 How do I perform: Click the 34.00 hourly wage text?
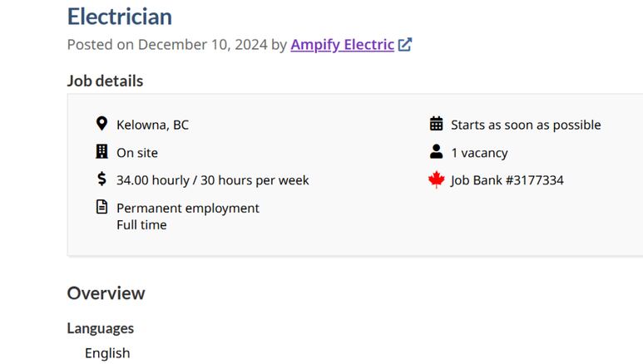tap(153, 180)
